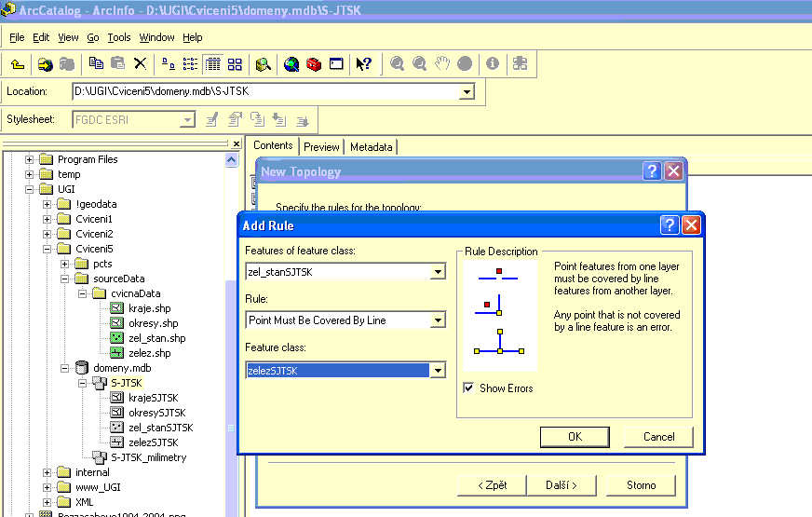Click full extent globe icon
Viewport: 812px width, 517px height.
pyautogui.click(x=465, y=63)
